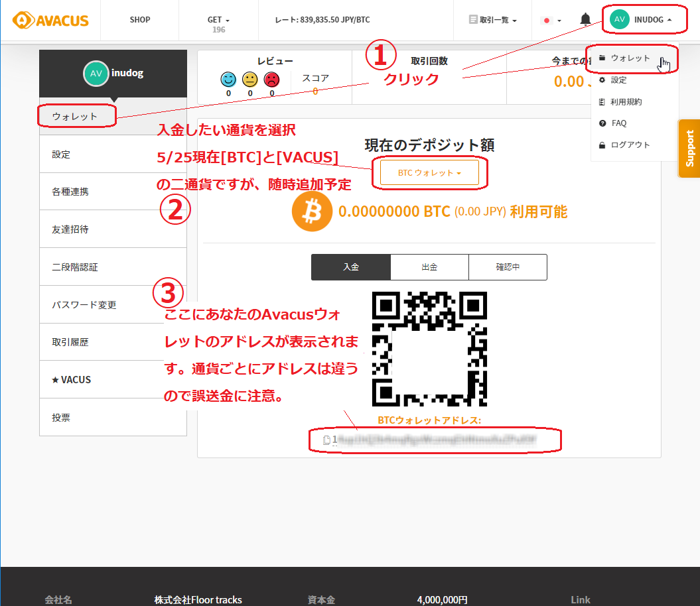
Task: Click the lock icon beside ログアウト
Action: 604,144
